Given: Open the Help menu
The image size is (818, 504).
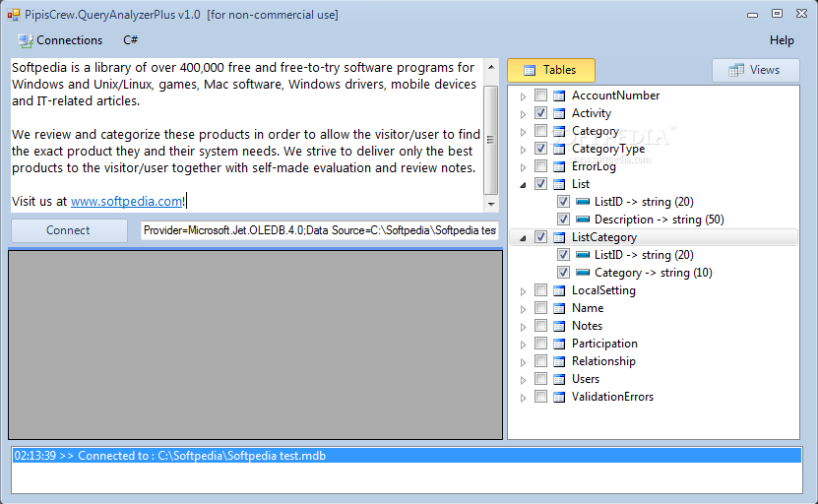Looking at the screenshot, I should click(782, 40).
